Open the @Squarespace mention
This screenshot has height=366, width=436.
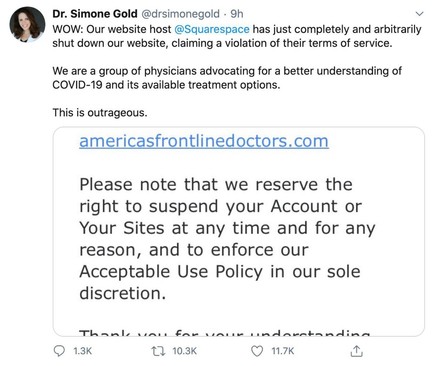coord(212,29)
